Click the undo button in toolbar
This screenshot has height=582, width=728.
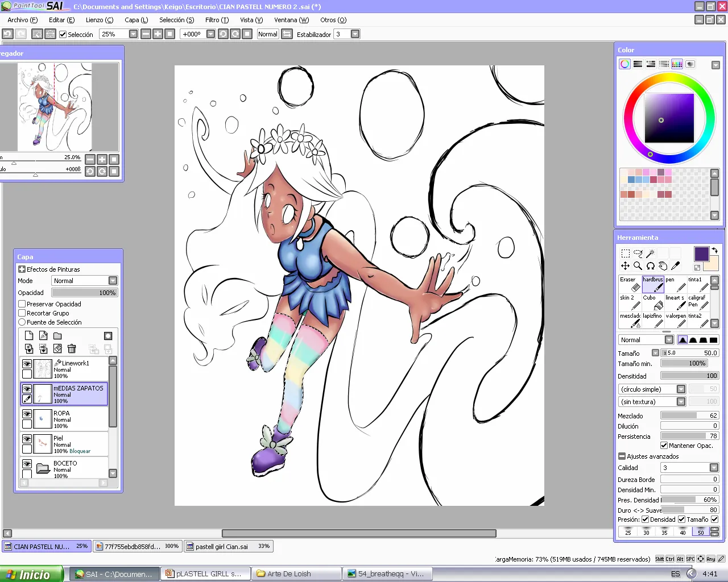(x=7, y=34)
